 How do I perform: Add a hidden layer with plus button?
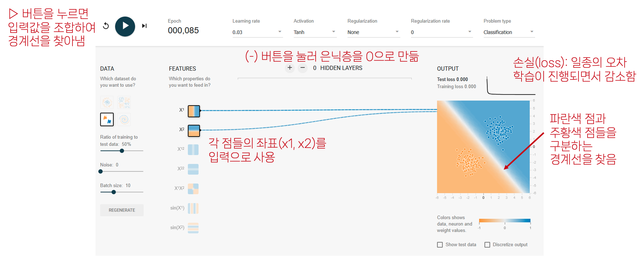click(x=290, y=68)
